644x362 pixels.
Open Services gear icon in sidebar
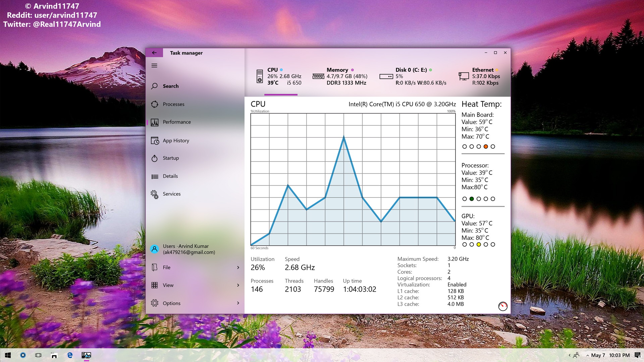154,194
